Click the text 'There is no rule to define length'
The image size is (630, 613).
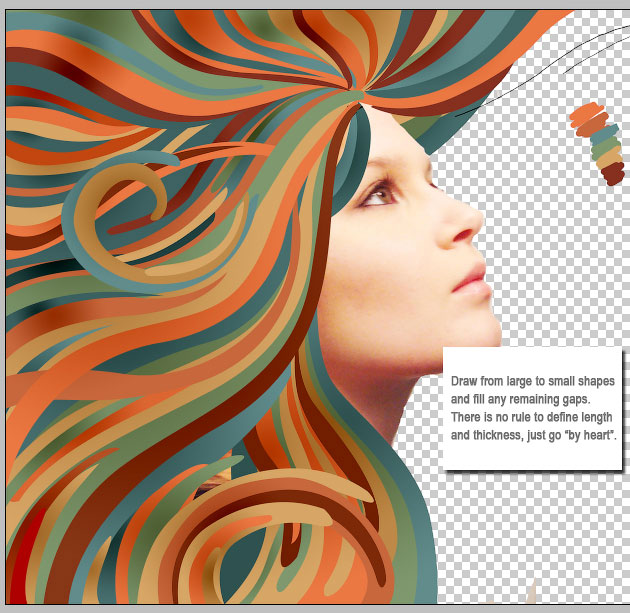tap(531, 417)
